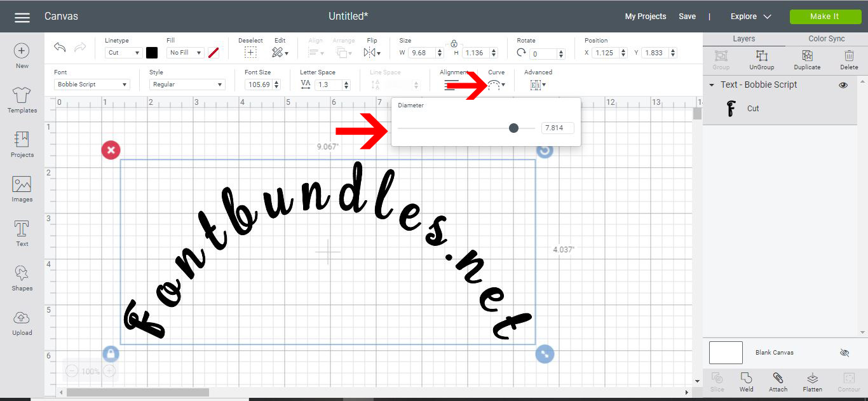Viewport: 868px width, 401px height.
Task: Open the Advanced text options
Action: 538,85
